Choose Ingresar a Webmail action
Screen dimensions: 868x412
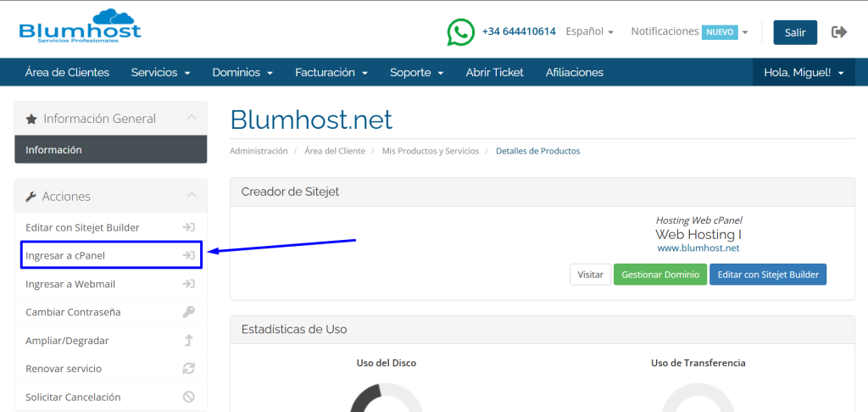pos(111,284)
